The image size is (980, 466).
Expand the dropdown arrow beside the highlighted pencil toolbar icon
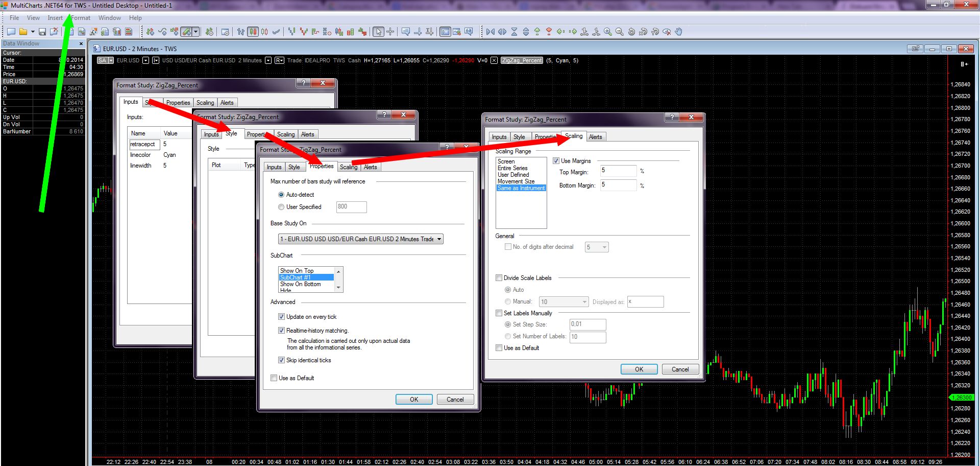coord(195,32)
